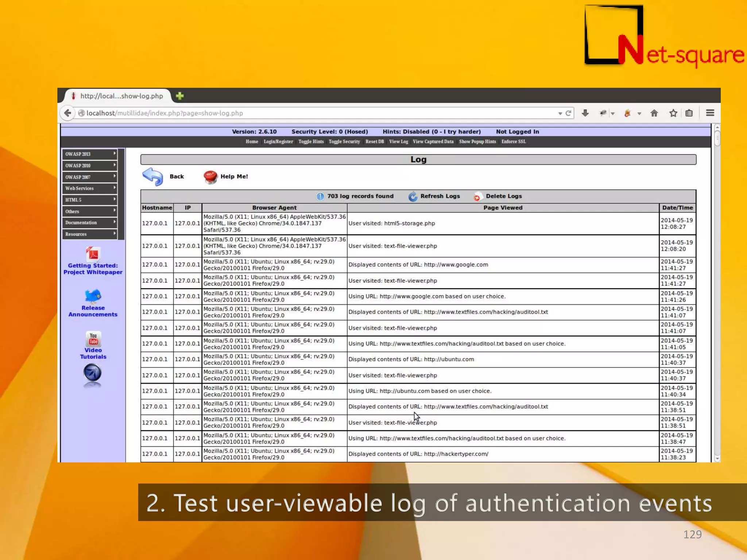Viewport: 747px width, 560px height.
Task: Open new tab with plus button
Action: click(x=179, y=96)
